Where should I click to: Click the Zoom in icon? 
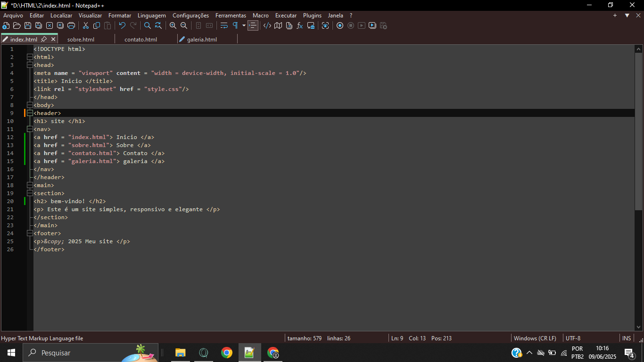[x=173, y=25]
